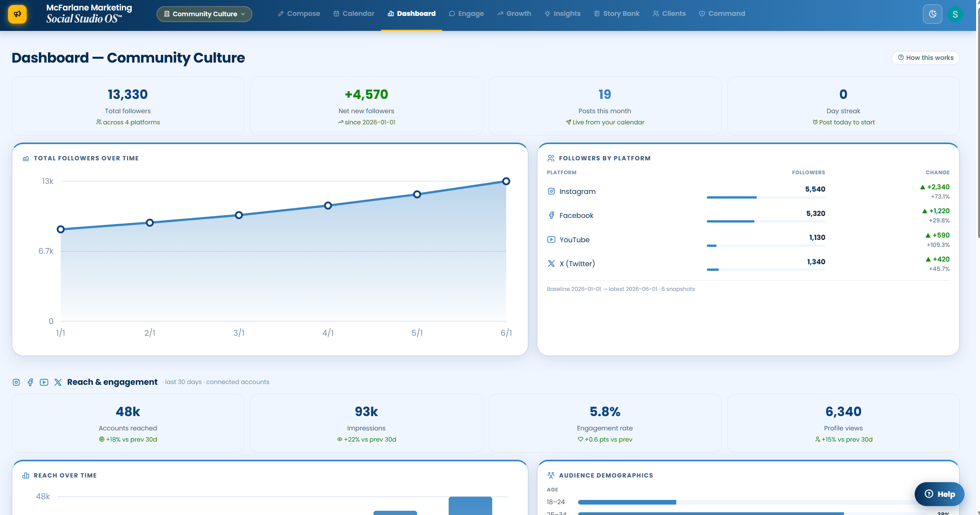Click the FOLLOWERS column header
Image resolution: width=980 pixels, height=515 pixels.
808,172
